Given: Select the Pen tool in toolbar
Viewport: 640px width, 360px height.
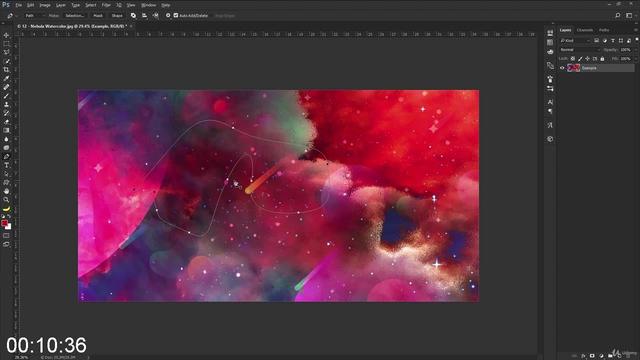Looking at the screenshot, I should (x=6, y=156).
